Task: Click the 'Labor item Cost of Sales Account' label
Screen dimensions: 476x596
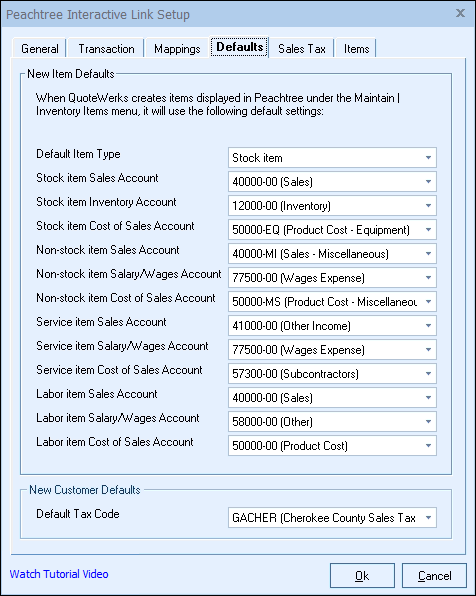Action: click(x=115, y=442)
